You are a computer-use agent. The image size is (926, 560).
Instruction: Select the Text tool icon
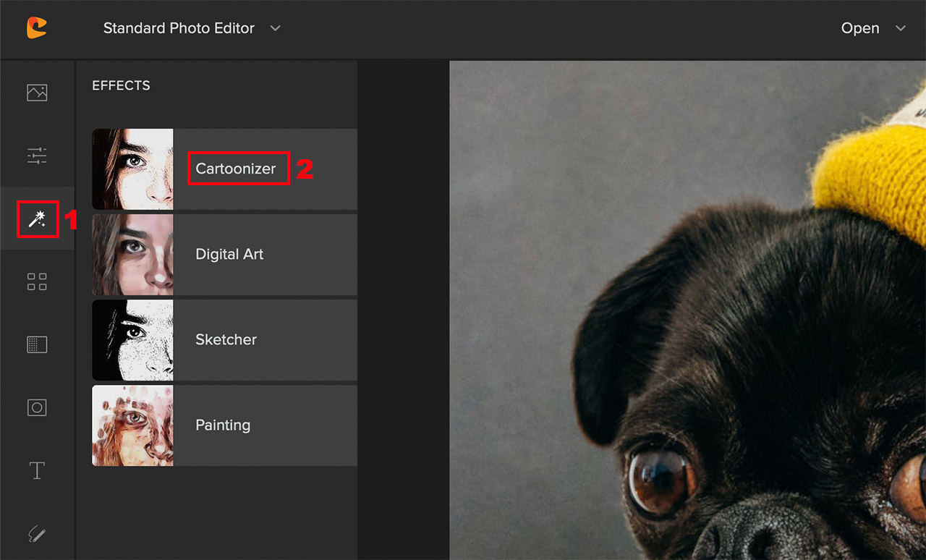37,471
